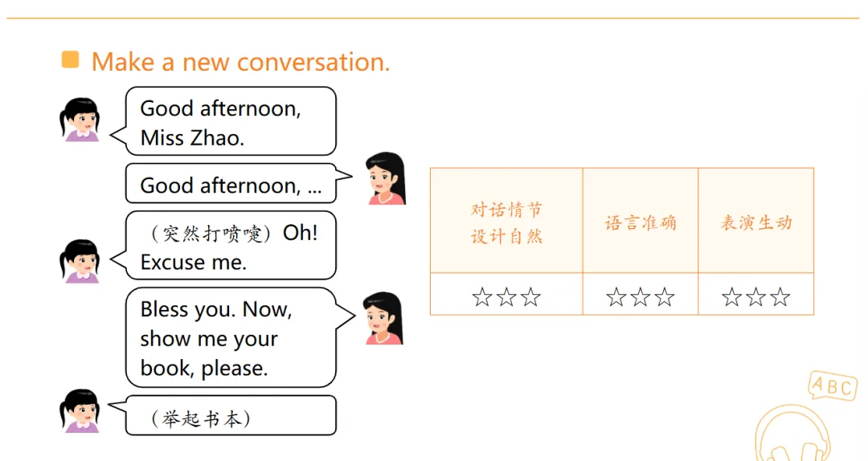Select the teacher avatar beside 'Good afternoon, ...'
868x461 pixels.
tap(386, 178)
